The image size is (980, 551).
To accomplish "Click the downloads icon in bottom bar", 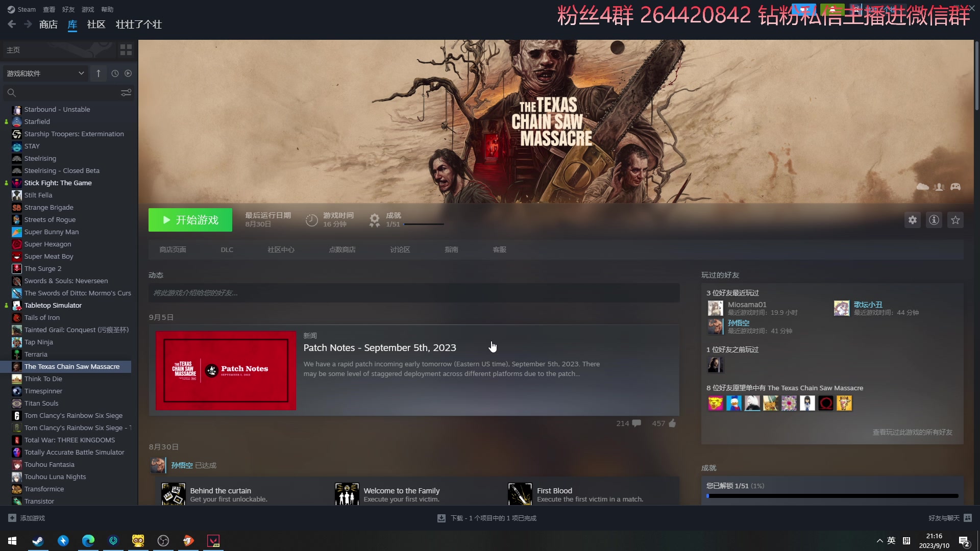I will (x=442, y=518).
